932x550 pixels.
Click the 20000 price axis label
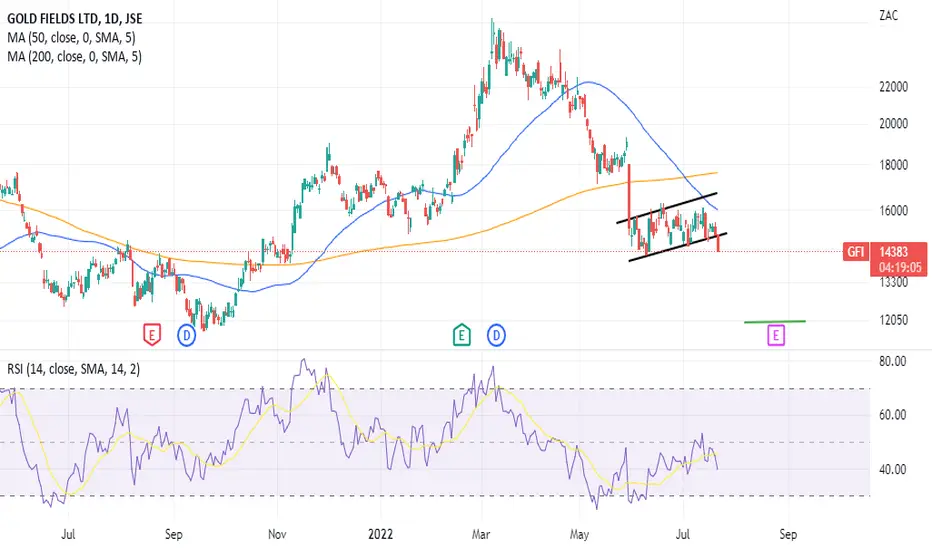[x=893, y=124]
